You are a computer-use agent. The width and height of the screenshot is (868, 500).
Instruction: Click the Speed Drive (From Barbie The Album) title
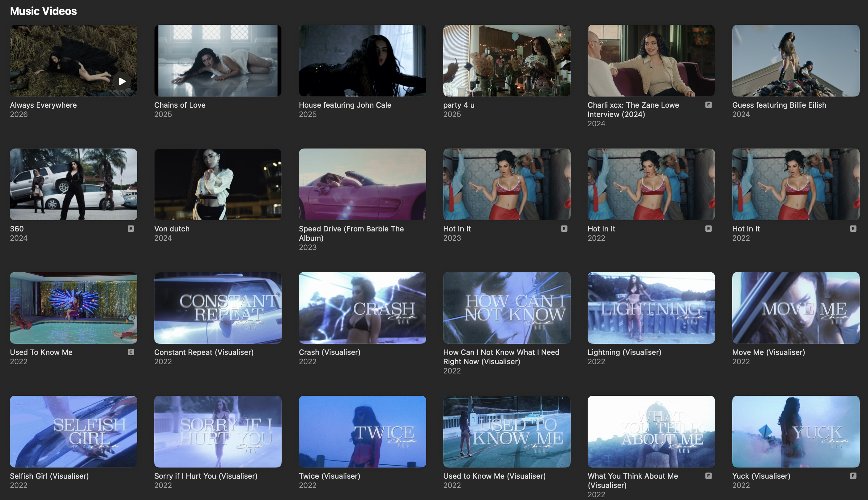(x=351, y=233)
